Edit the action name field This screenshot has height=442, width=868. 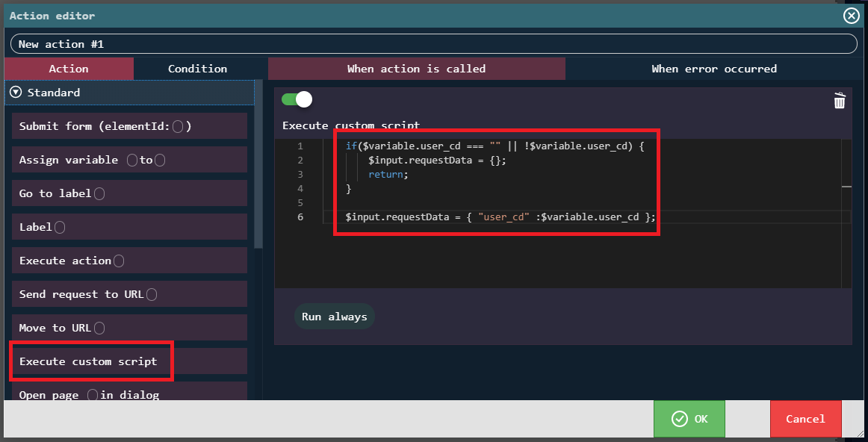[433, 44]
